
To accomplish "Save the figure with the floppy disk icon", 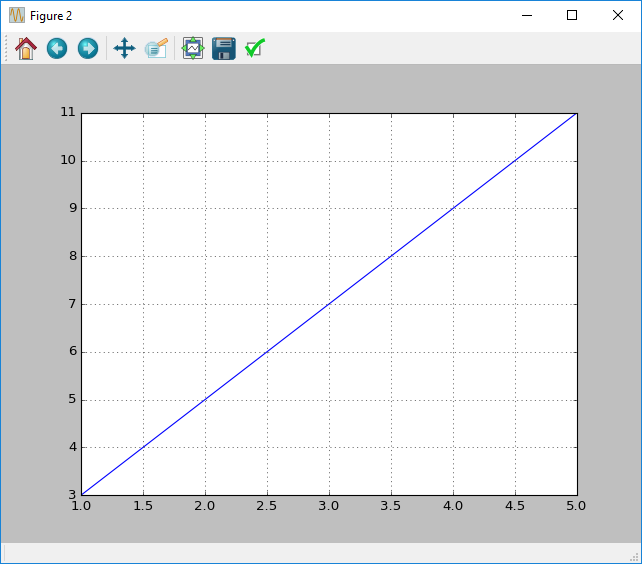I will pyautogui.click(x=223, y=48).
